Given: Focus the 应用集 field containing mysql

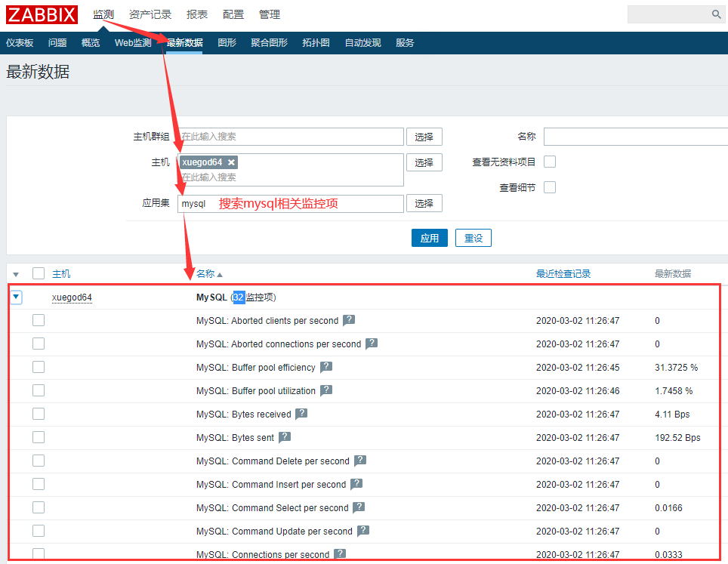Looking at the screenshot, I should [291, 203].
